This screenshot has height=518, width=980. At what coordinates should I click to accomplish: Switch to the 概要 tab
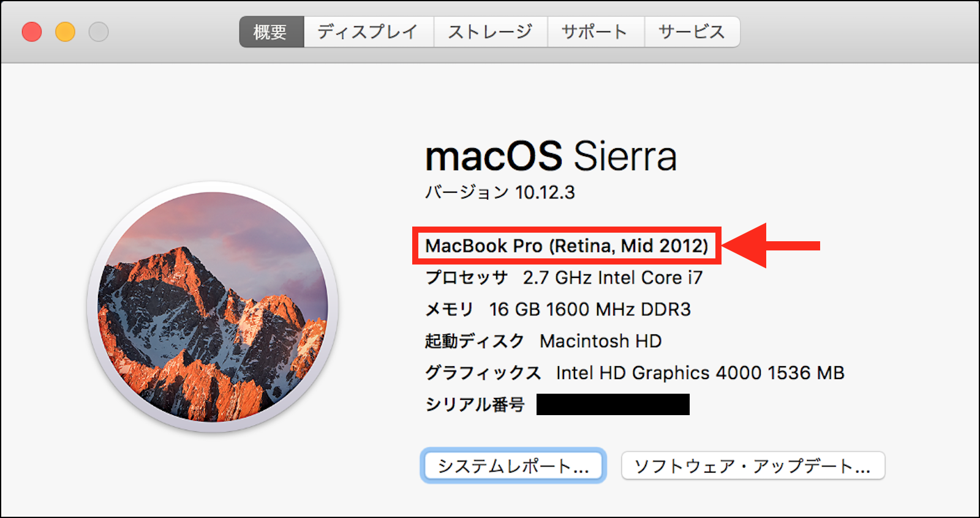pyautogui.click(x=271, y=32)
